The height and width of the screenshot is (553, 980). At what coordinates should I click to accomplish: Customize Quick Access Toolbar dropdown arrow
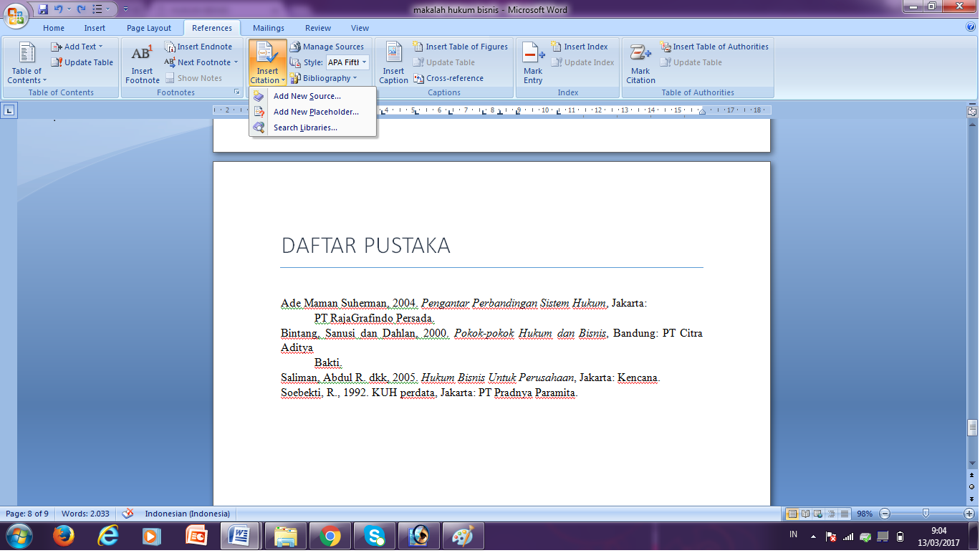click(126, 10)
